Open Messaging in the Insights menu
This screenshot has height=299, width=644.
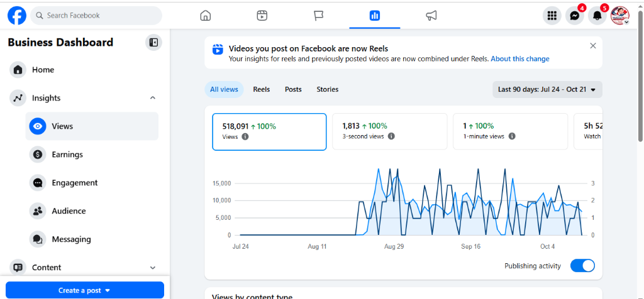(x=92, y=239)
